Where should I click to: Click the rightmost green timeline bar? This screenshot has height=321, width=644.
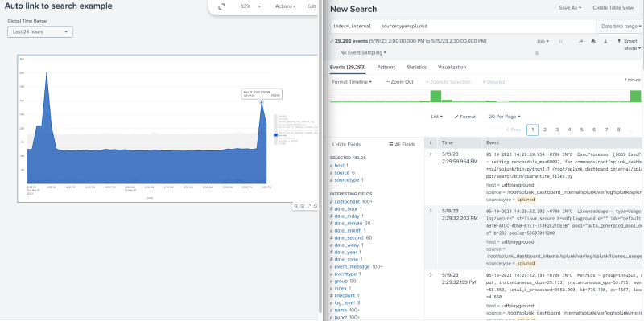point(635,96)
